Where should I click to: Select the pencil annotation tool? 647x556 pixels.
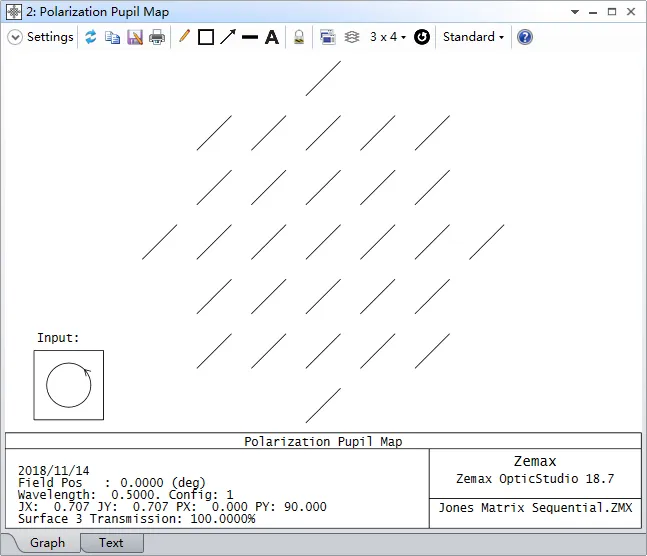tap(184, 37)
